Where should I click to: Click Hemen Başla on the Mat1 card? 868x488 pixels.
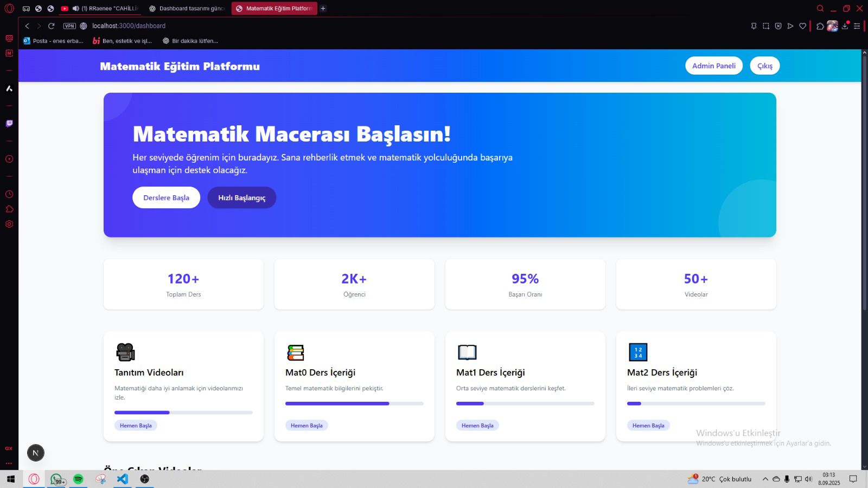pos(477,426)
